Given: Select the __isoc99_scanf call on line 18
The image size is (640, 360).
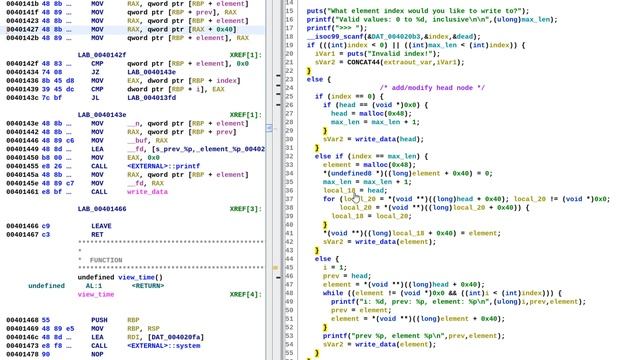Looking at the screenshot, I should coord(393,37).
